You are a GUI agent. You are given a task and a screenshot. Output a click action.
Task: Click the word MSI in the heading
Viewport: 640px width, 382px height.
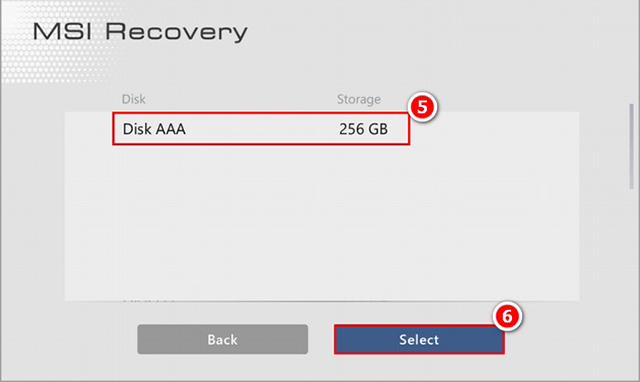coord(62,31)
